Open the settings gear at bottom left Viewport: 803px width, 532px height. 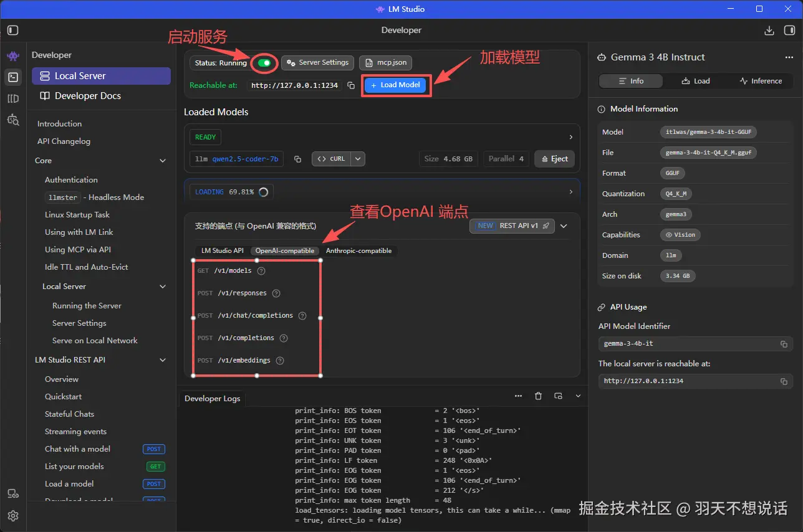click(x=12, y=516)
